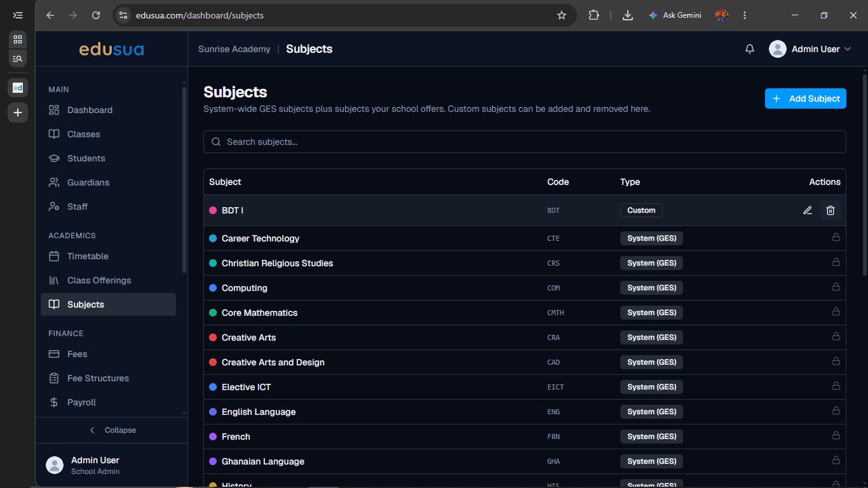Click the Chrome profile avatar
The image size is (868, 488).
click(721, 15)
